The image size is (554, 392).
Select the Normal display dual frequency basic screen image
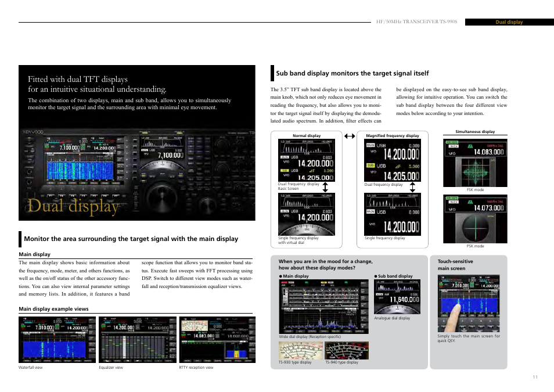(306, 160)
